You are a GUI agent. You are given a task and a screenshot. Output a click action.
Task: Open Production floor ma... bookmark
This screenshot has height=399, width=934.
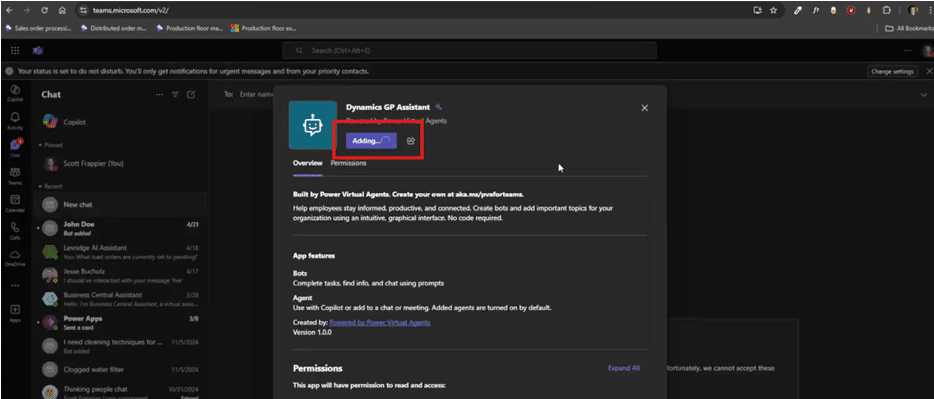click(x=189, y=28)
